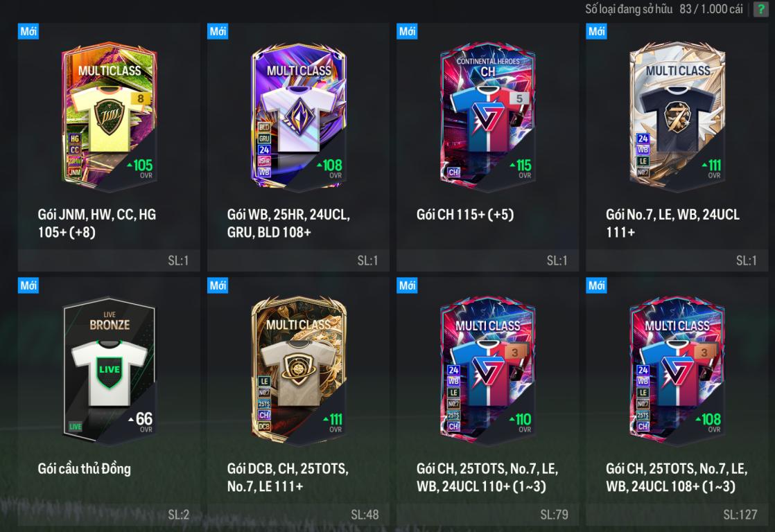Click the SL:79 quantity bar
Viewport: 775px width, 532px height.
click(x=488, y=514)
